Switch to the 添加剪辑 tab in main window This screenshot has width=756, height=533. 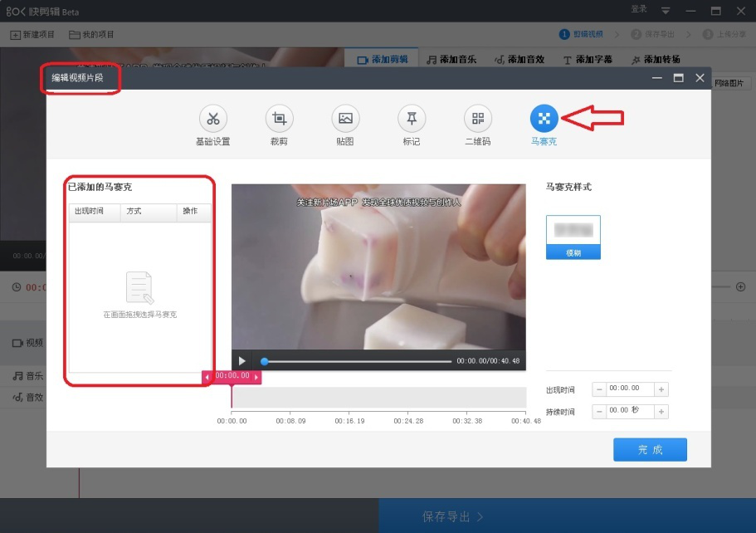(x=383, y=59)
